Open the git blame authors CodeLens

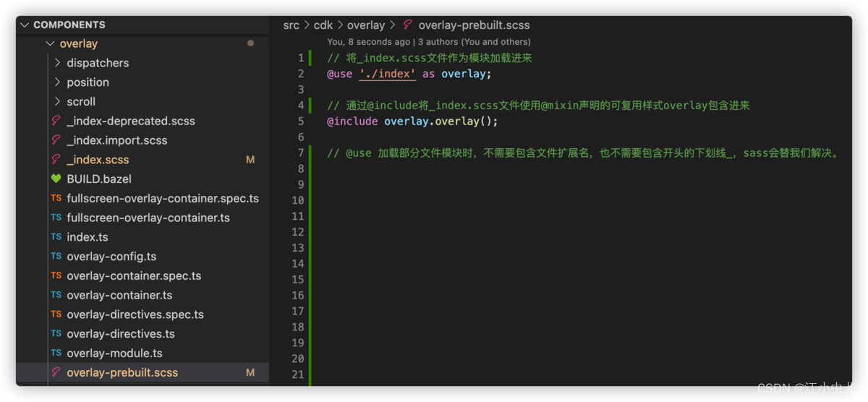pyautogui.click(x=429, y=42)
